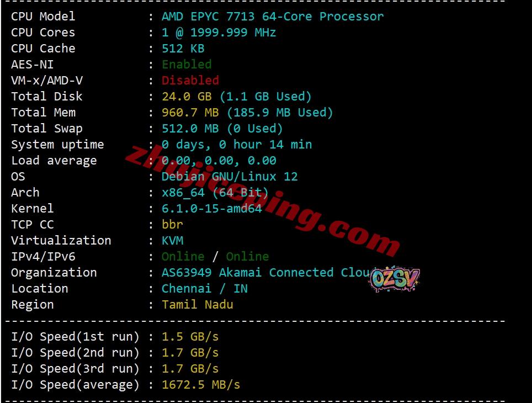Click the 512.0 MB Total Swap value
The height and width of the screenshot is (403, 532).
(x=190, y=128)
